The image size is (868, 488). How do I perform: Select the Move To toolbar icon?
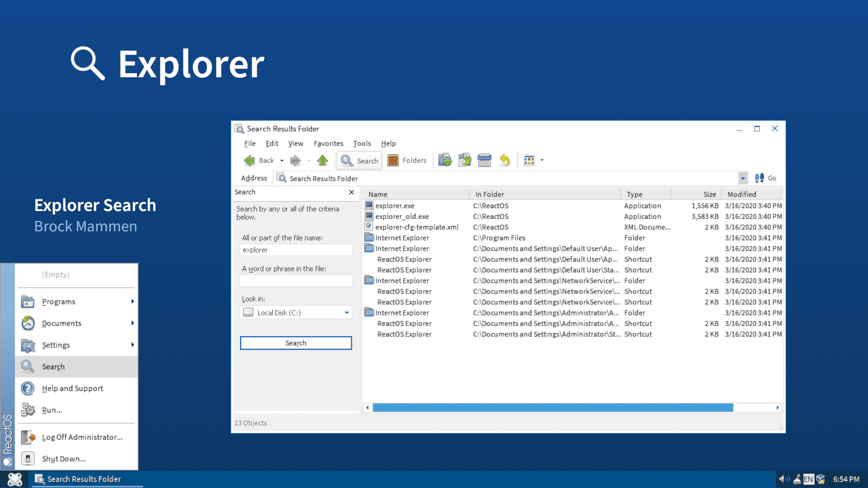(445, 160)
